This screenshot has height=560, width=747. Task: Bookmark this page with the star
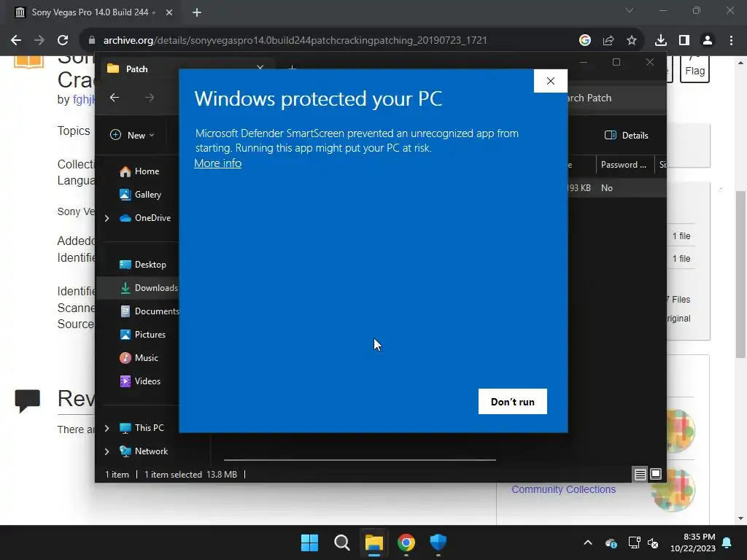pos(632,41)
